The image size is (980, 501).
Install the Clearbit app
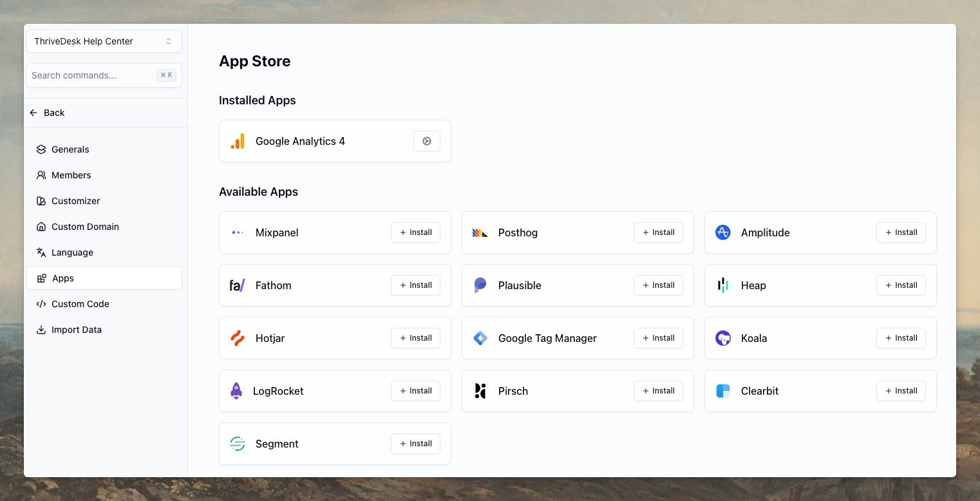coord(901,391)
